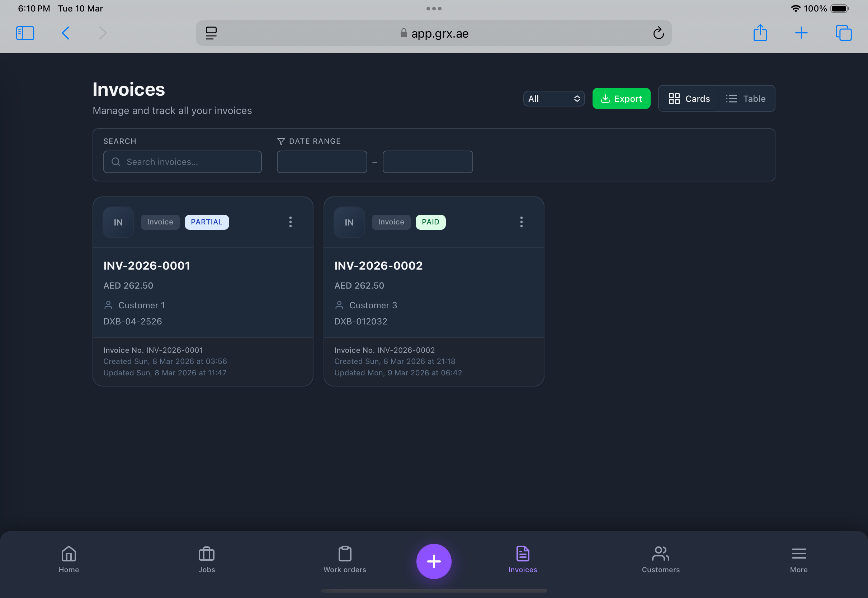The height and width of the screenshot is (598, 868).
Task: Open More menu icon
Action: tap(799, 552)
